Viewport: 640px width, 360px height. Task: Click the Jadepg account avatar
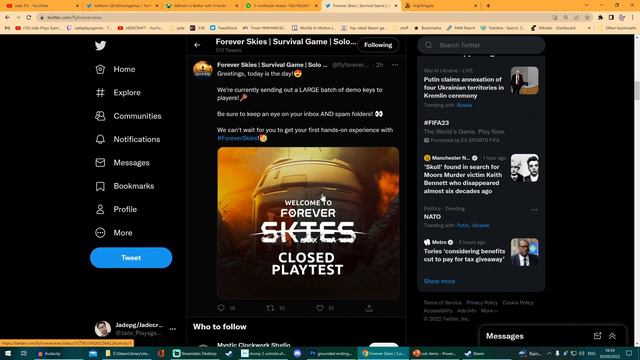pos(103,329)
